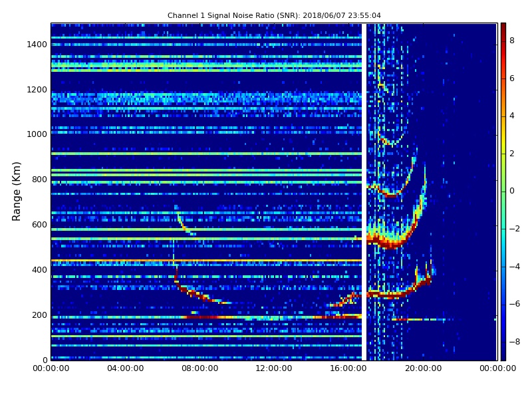Click the Range (Km) axis label
532x399 pixels.
[16, 192]
